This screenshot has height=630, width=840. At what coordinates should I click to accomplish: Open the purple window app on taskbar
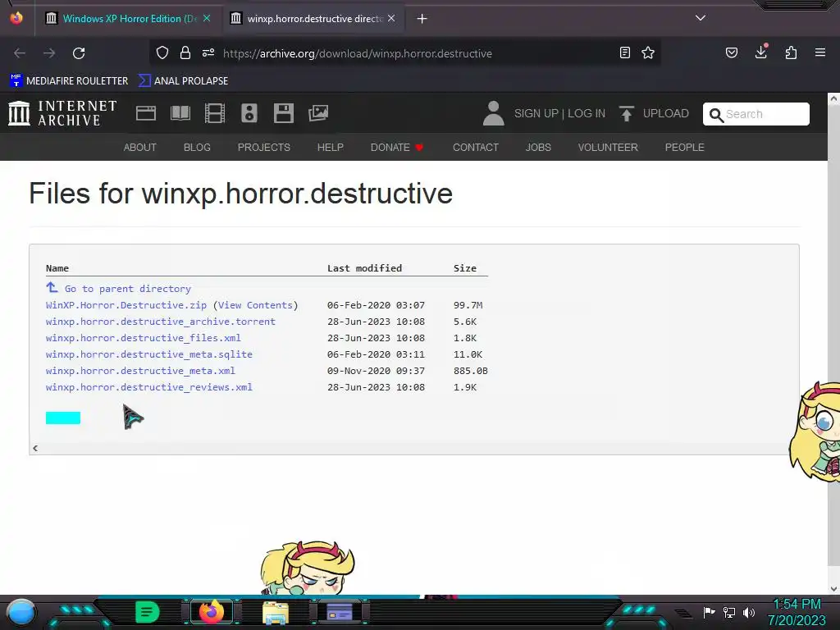[340, 612]
